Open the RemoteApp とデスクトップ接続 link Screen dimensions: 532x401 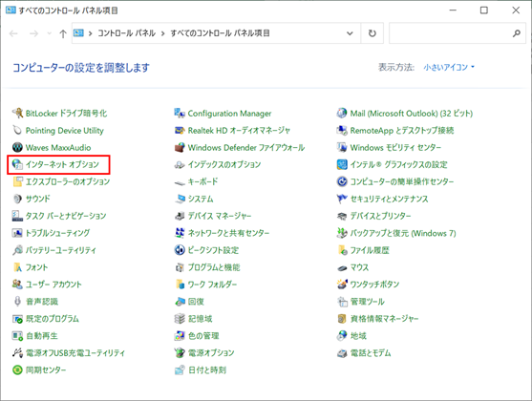402,130
